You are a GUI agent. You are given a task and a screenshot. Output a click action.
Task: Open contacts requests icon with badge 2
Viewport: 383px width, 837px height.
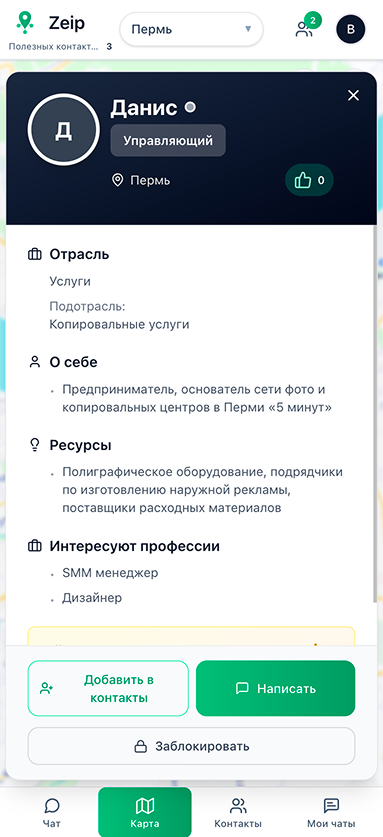tap(304, 29)
